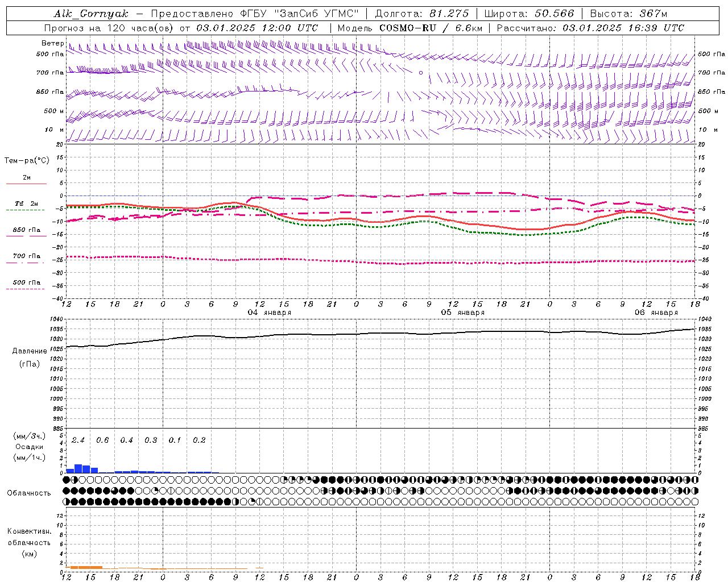Click the 850 гПа temperature legend entry
728x582 pixels.
27,230
